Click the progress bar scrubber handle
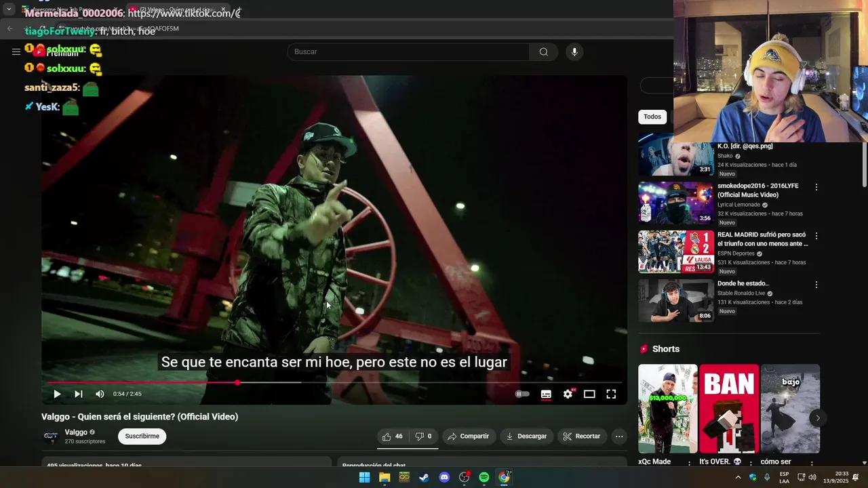Image resolution: width=868 pixels, height=488 pixels. 237,383
